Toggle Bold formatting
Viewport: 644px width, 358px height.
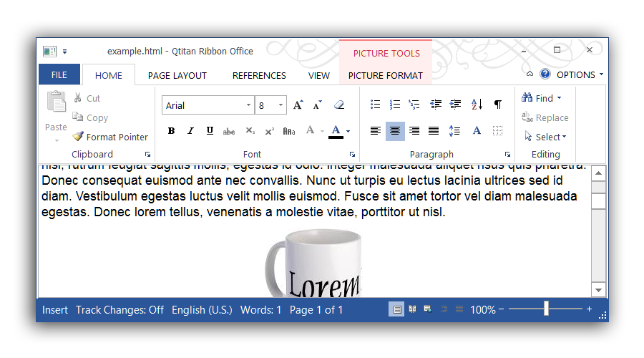pyautogui.click(x=171, y=131)
